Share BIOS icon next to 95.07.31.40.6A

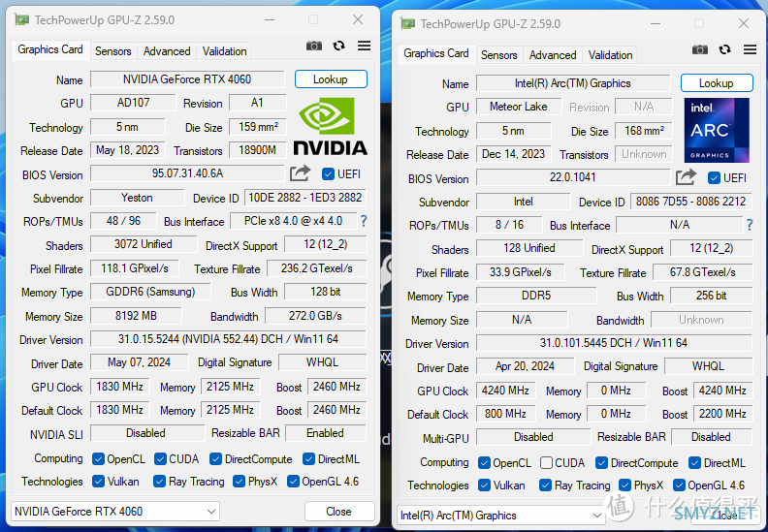pos(300,173)
